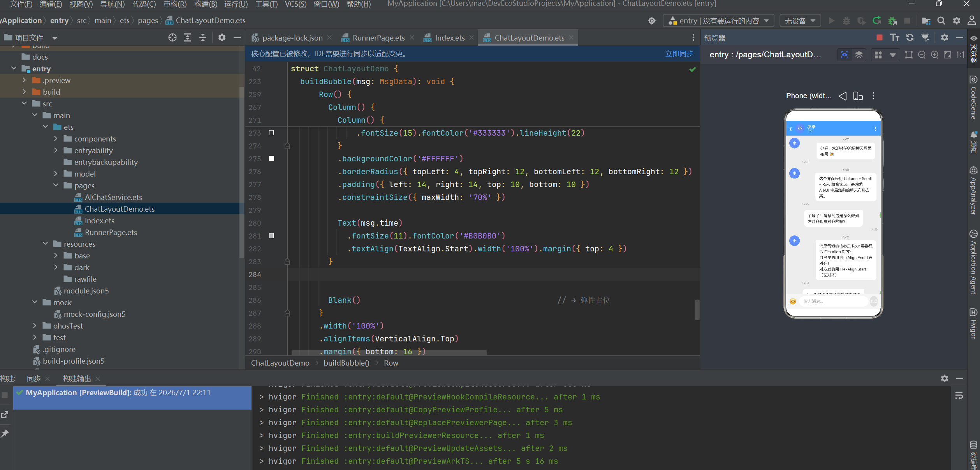
Task: Click the 立即同步 link
Action: click(679, 54)
